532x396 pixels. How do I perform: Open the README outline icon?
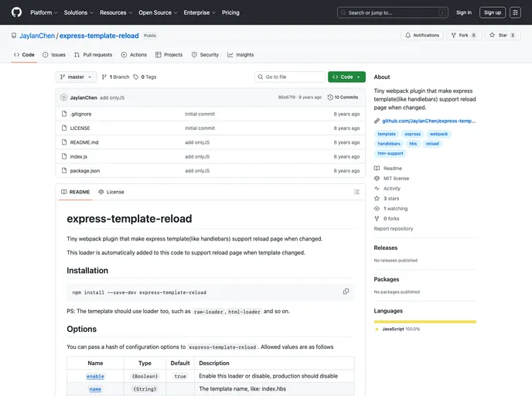356,192
